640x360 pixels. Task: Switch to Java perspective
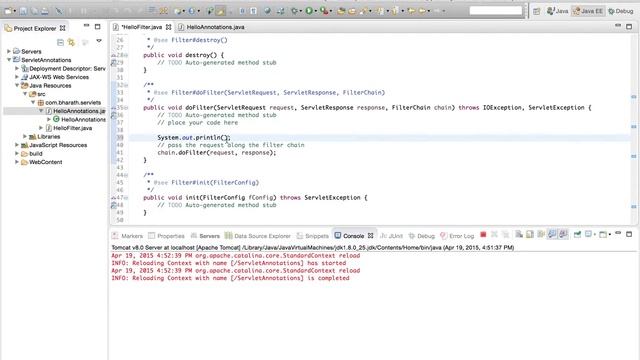pos(558,11)
